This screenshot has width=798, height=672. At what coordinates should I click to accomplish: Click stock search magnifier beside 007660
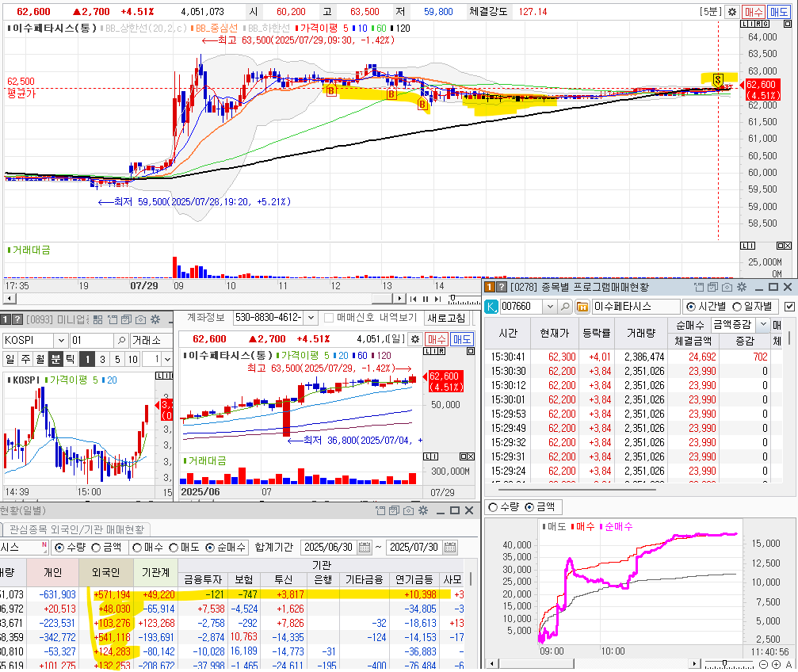coord(565,307)
